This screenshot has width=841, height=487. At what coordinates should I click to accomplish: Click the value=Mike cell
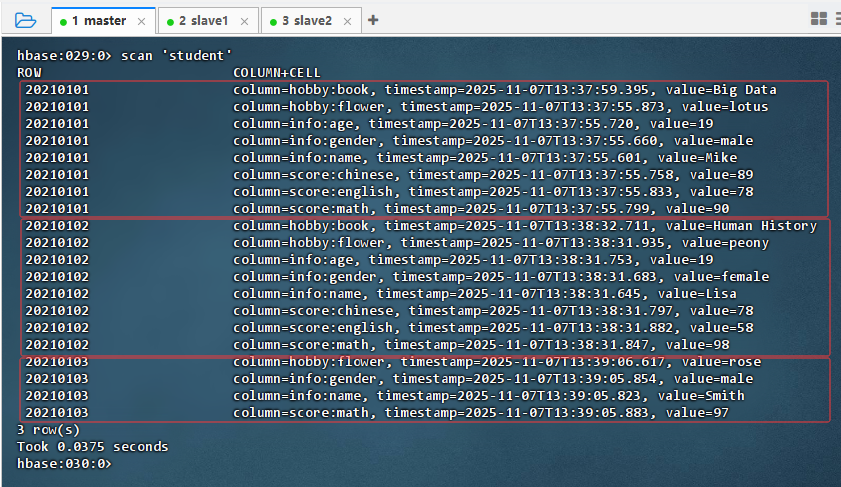(697, 158)
